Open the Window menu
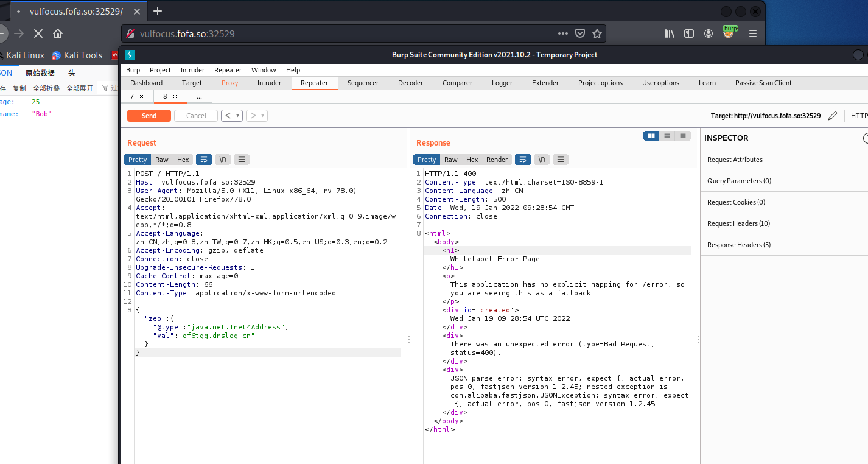This screenshot has height=464, width=868. pos(264,70)
